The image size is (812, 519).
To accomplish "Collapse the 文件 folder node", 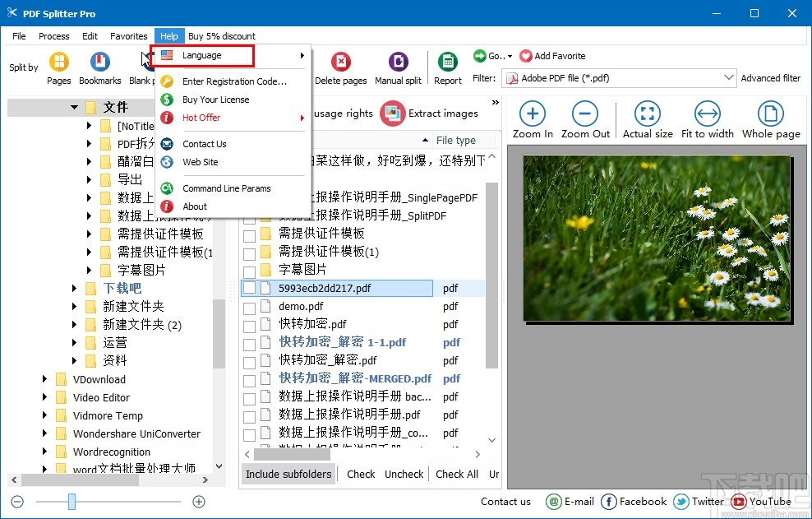I will click(x=74, y=107).
